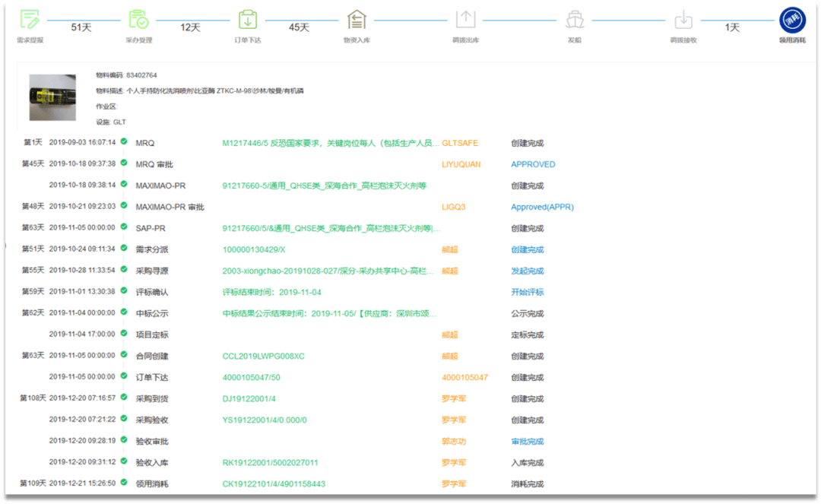
Task: Select the 12天 duration label
Action: point(190,27)
